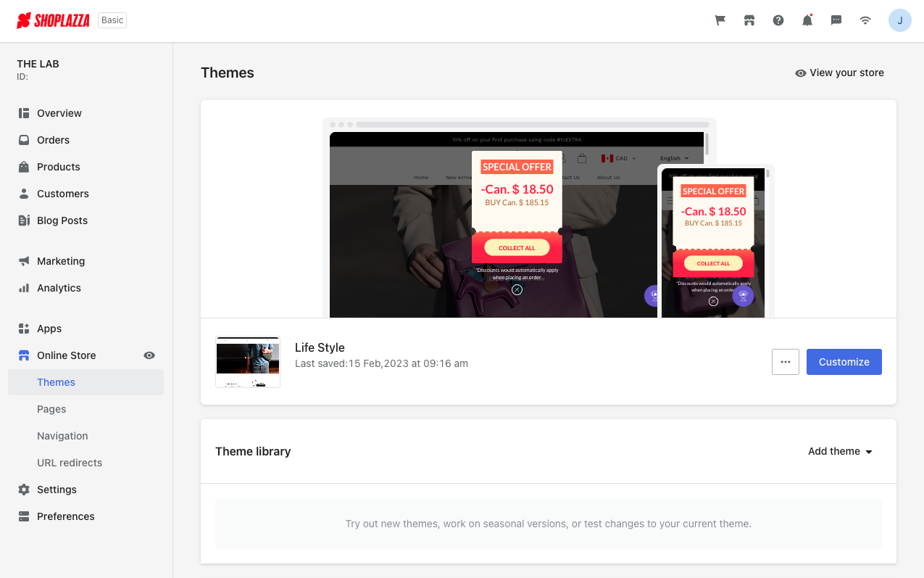
Task: Open the Navigation section
Action: 62,436
